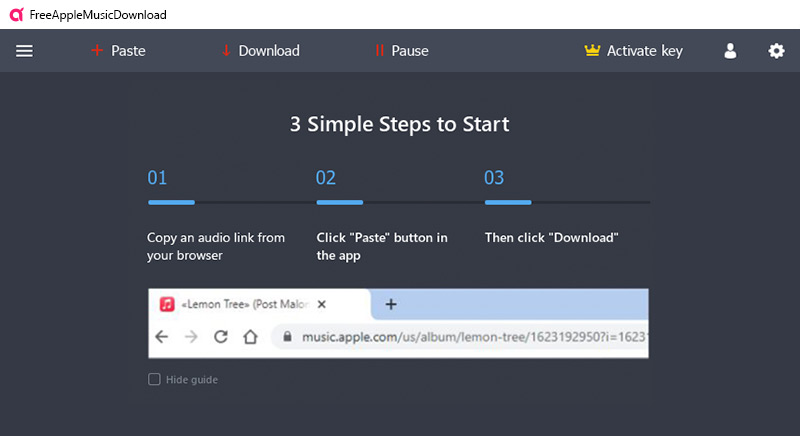
Task: Click the Pause button in toolbar
Action: point(402,51)
